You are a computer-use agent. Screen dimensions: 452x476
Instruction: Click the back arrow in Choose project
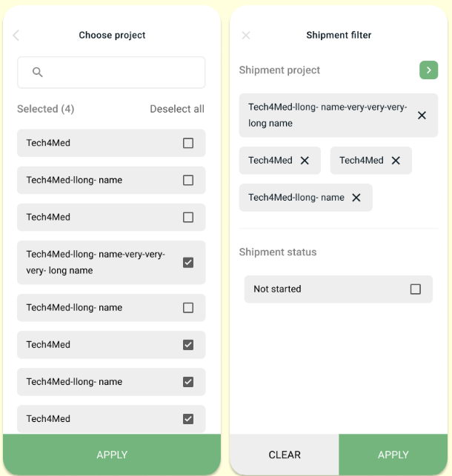point(16,35)
